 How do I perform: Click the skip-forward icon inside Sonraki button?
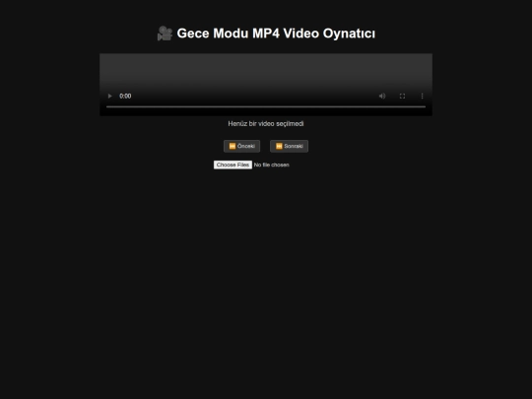coord(279,146)
